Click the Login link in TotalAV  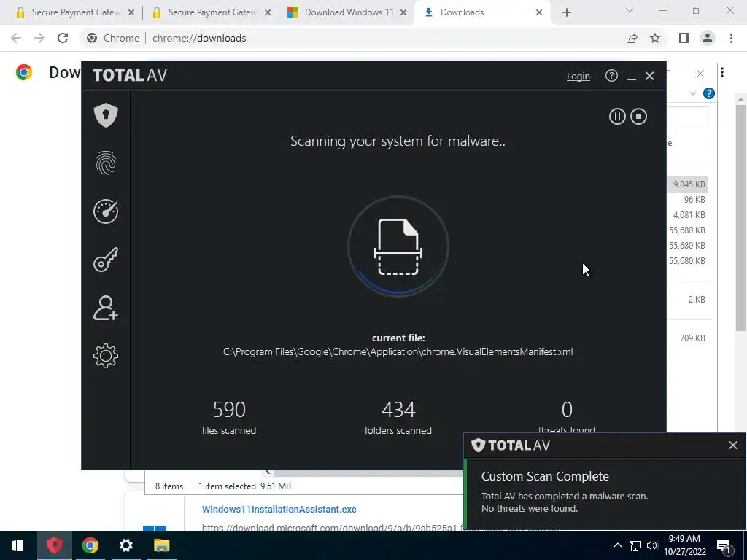578,76
